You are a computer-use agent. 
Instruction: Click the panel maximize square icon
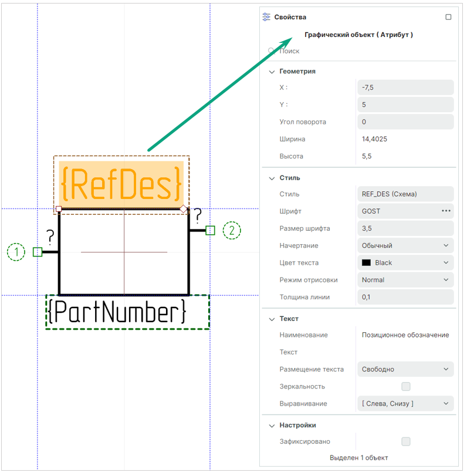(x=449, y=17)
